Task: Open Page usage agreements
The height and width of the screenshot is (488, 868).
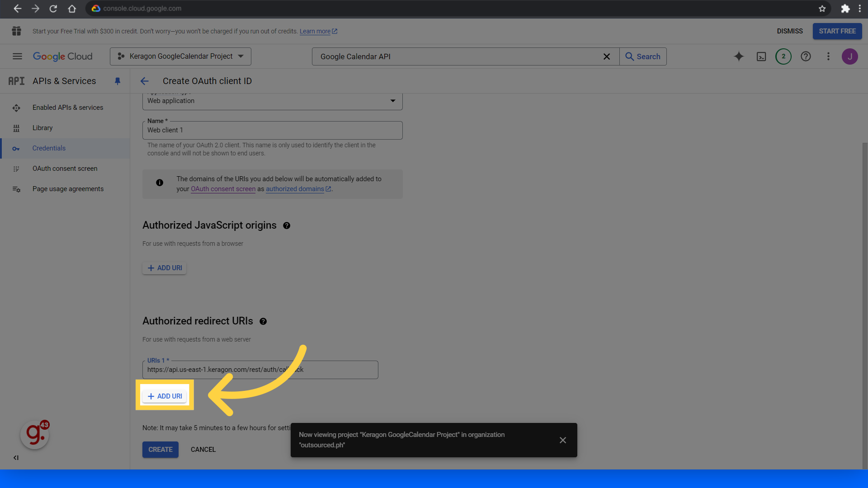Action: [x=65, y=189]
